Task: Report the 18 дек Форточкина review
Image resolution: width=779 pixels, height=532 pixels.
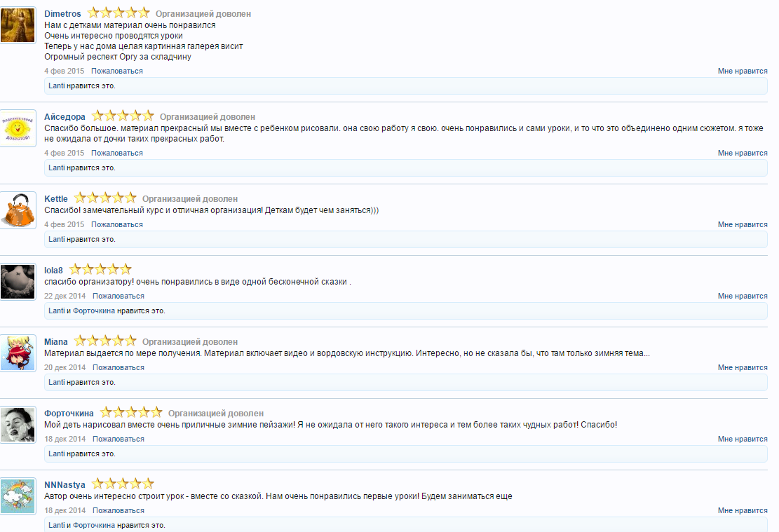Action: (118, 439)
